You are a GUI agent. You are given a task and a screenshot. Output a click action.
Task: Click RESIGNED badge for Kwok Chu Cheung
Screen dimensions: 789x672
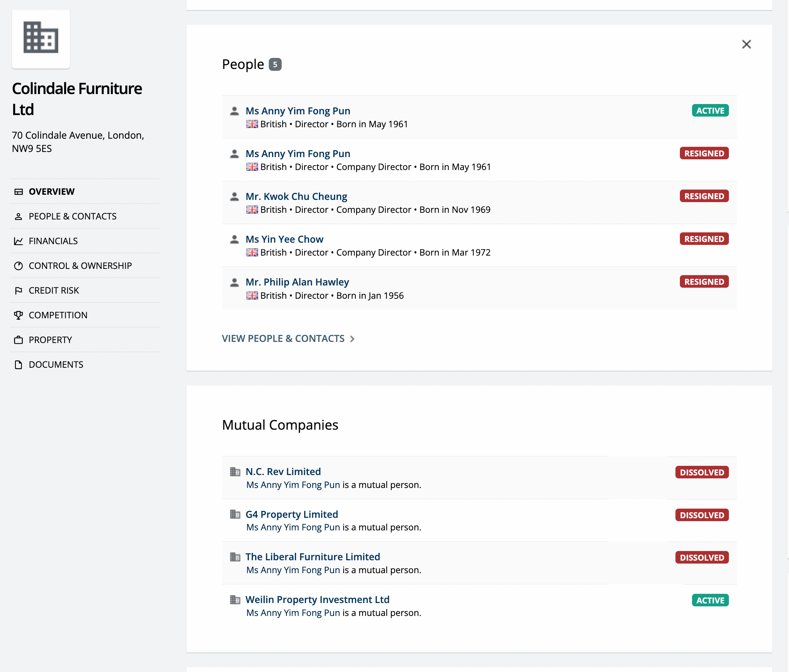704,196
